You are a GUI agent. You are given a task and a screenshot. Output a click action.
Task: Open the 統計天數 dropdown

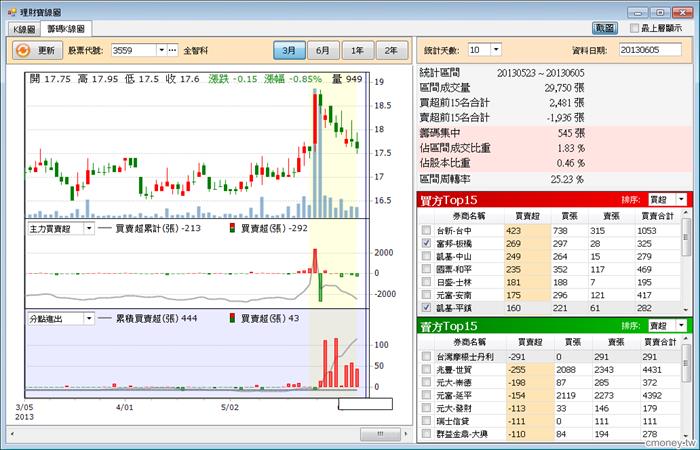496,50
